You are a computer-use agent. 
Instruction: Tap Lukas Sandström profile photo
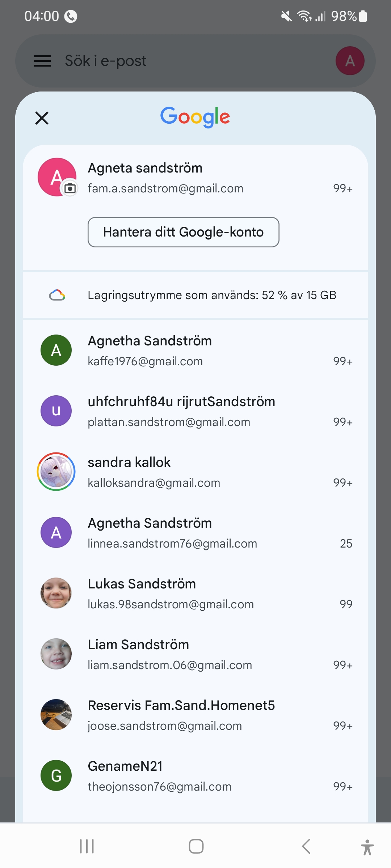[56, 593]
